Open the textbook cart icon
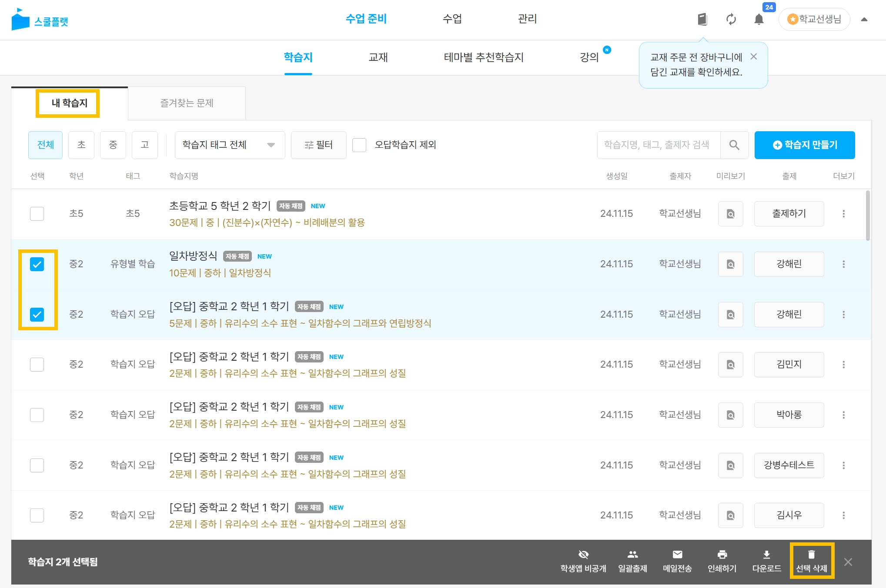Screen dimensions: 886x588 click(x=702, y=19)
